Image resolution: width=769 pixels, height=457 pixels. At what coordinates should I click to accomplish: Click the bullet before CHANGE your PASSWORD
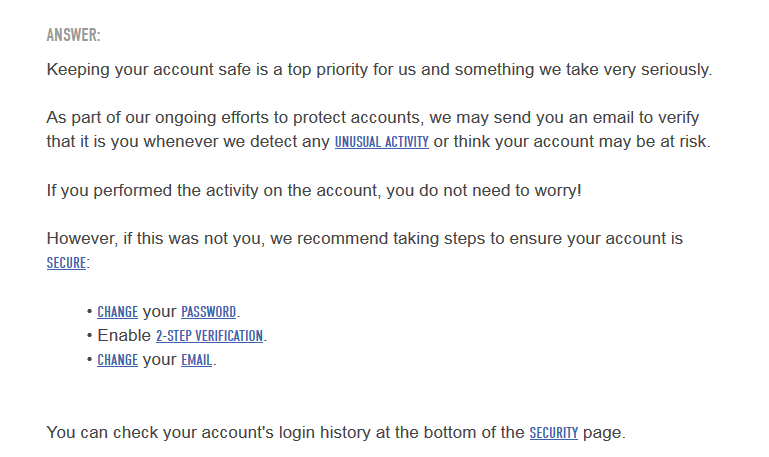pyautogui.click(x=90, y=312)
